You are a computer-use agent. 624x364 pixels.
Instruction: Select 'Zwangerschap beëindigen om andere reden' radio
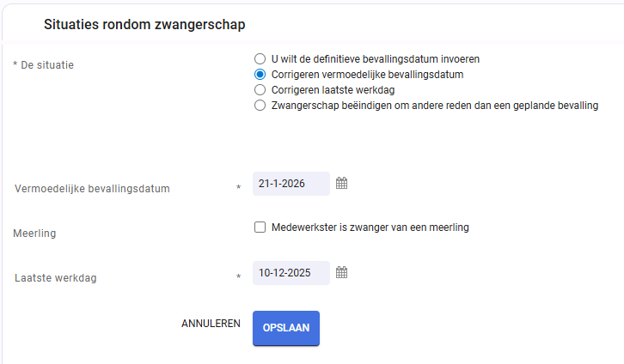coord(260,106)
